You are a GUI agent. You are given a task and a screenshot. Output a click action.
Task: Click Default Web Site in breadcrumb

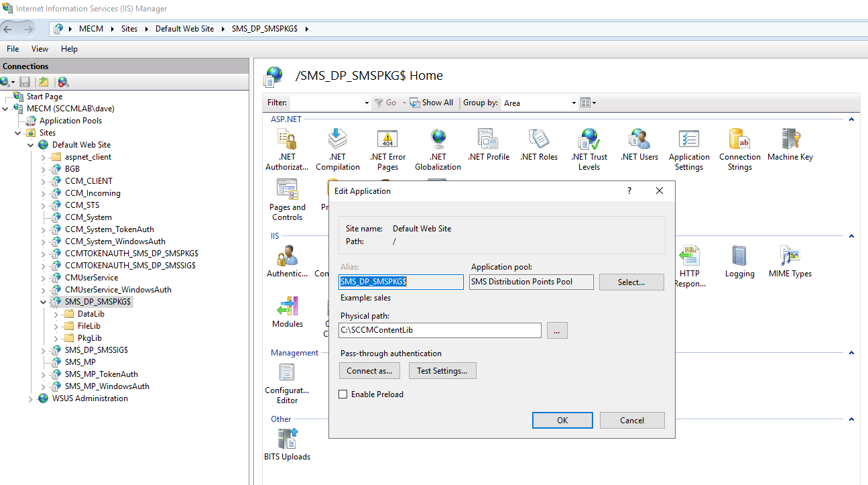pos(185,29)
